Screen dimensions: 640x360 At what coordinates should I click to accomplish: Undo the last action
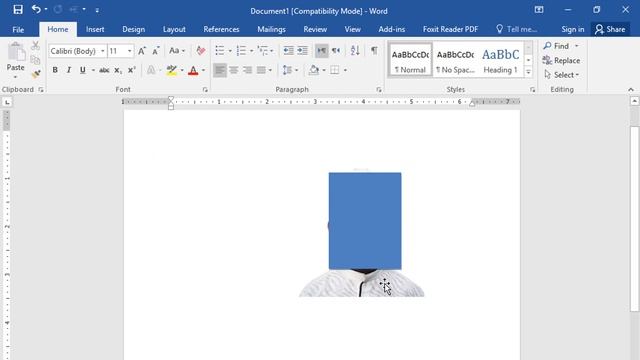36,9
